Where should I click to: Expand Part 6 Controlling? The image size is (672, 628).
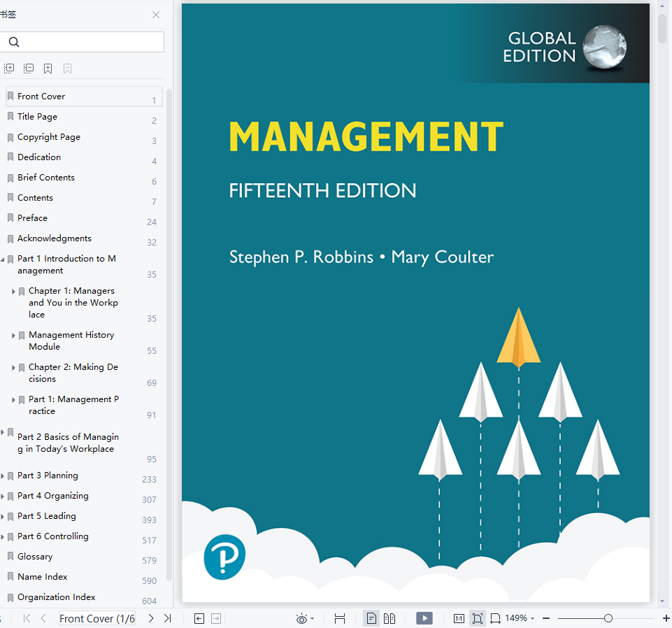point(2,536)
